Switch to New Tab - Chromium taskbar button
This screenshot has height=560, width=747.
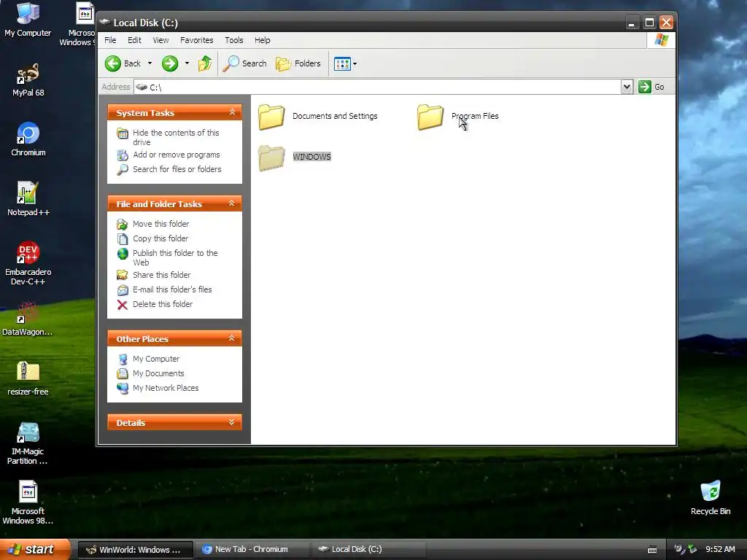click(x=252, y=550)
